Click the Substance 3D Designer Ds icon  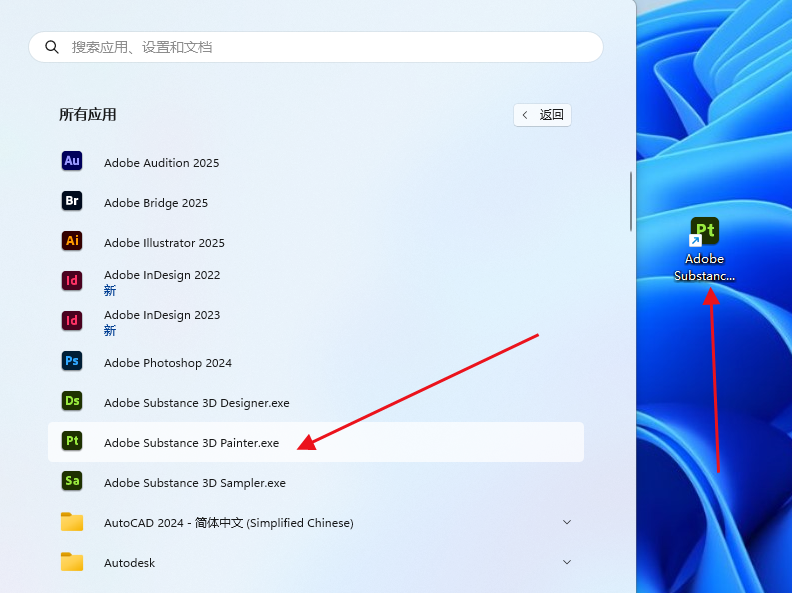coord(72,401)
